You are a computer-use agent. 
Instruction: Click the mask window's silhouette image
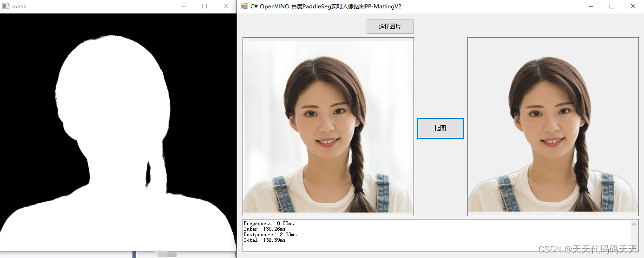click(x=118, y=132)
